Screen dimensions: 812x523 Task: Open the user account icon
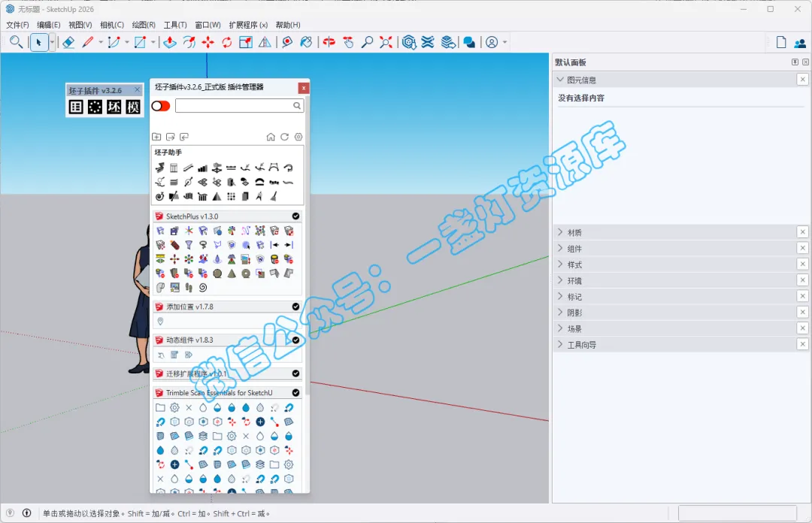pyautogui.click(x=492, y=43)
